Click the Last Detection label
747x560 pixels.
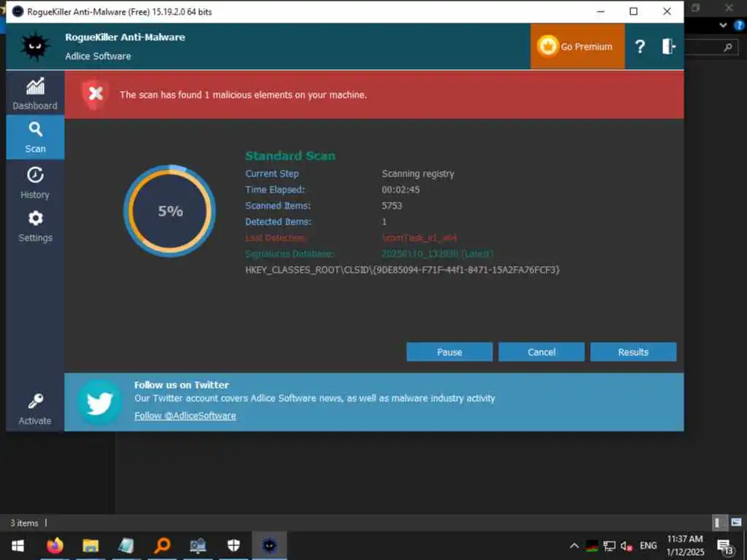tap(276, 238)
